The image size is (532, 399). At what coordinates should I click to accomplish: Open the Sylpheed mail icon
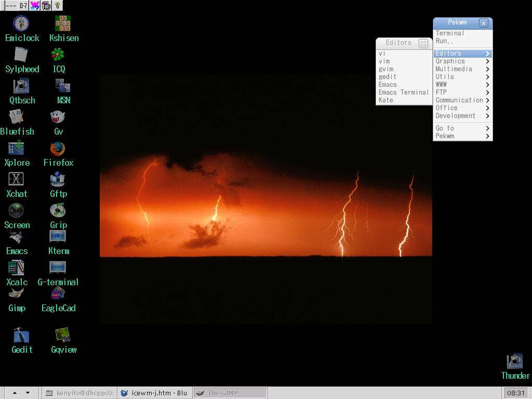click(x=21, y=55)
